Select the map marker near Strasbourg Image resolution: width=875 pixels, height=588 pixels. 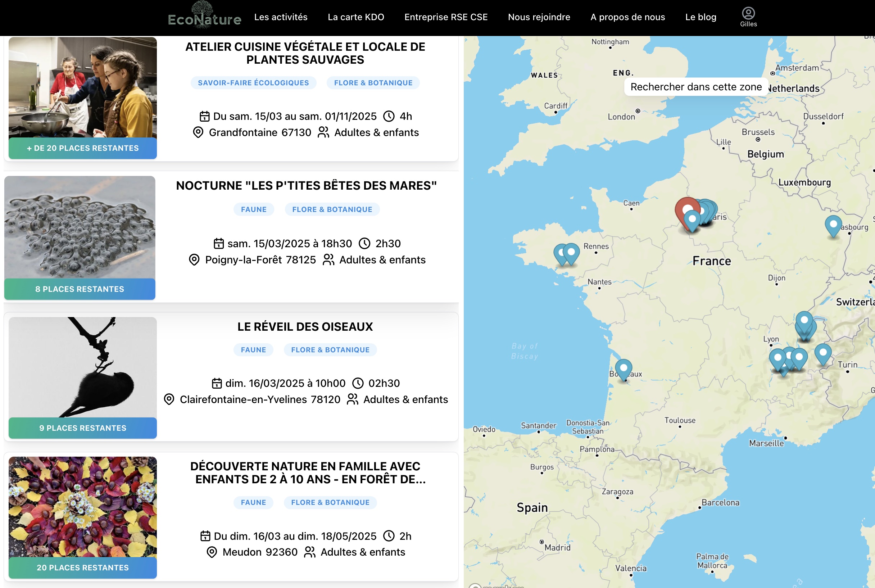[833, 226]
